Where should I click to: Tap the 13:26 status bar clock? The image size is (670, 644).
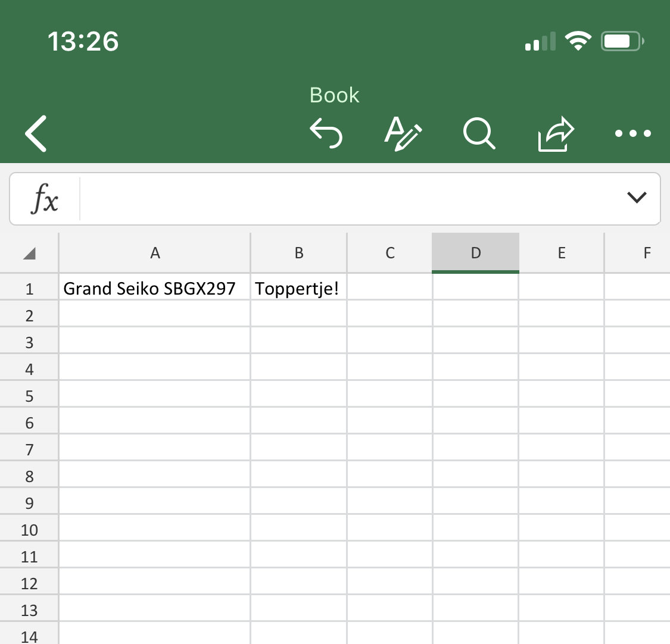click(83, 42)
